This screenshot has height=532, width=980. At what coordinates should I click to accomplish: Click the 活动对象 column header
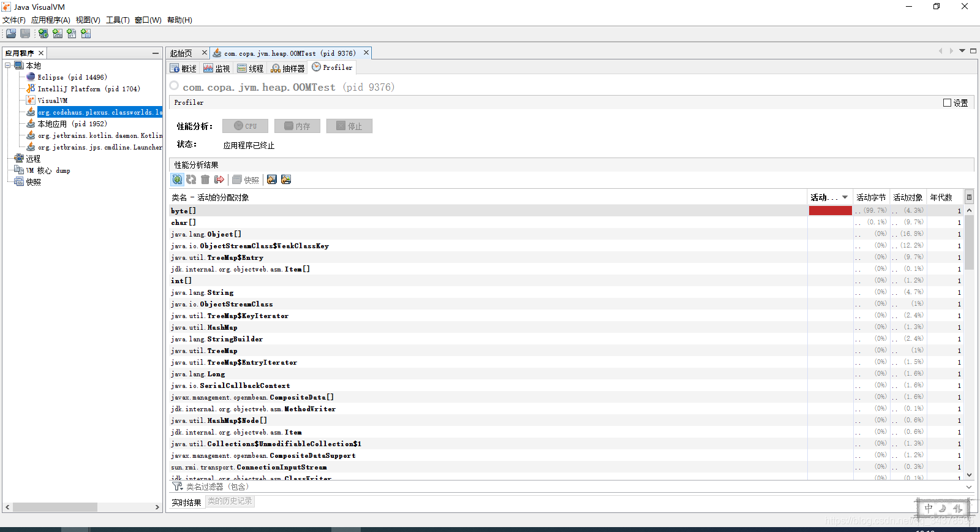(908, 197)
